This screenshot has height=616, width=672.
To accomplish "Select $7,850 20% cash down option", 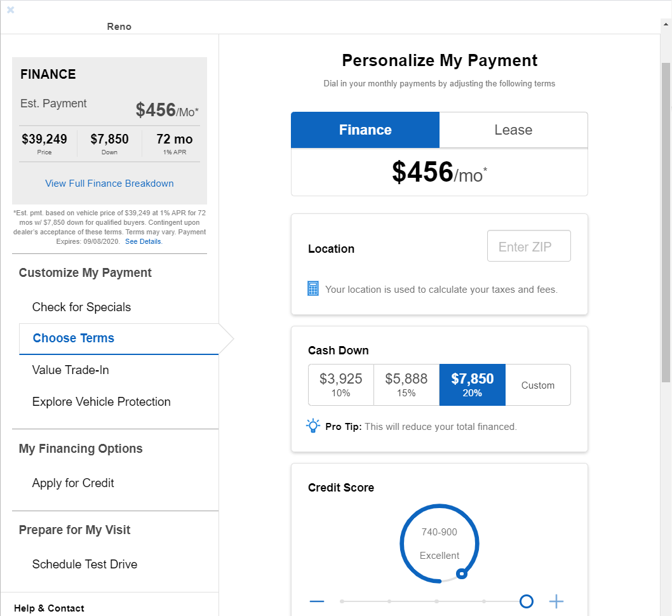I will click(473, 385).
